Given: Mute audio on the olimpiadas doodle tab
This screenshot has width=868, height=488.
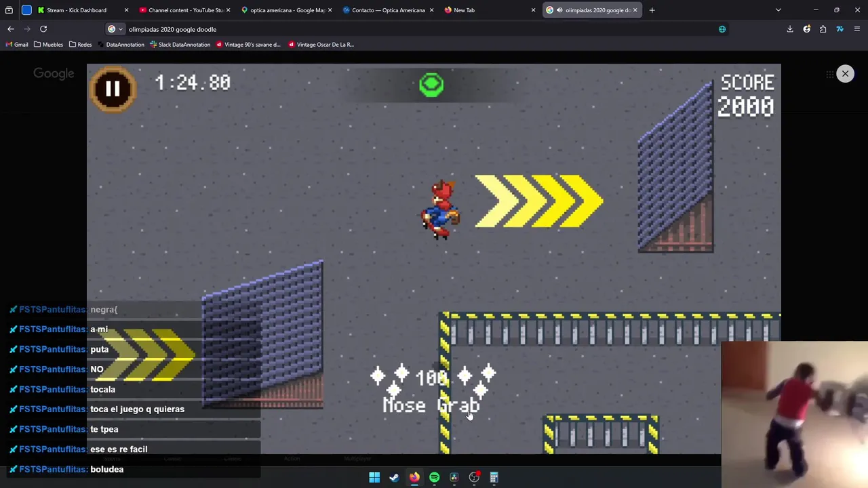Looking at the screenshot, I should 559,10.
